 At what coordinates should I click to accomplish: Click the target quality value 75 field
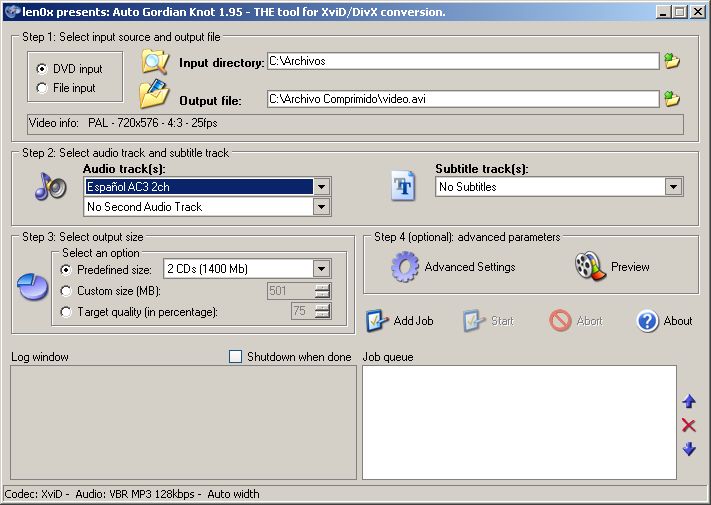[303, 311]
